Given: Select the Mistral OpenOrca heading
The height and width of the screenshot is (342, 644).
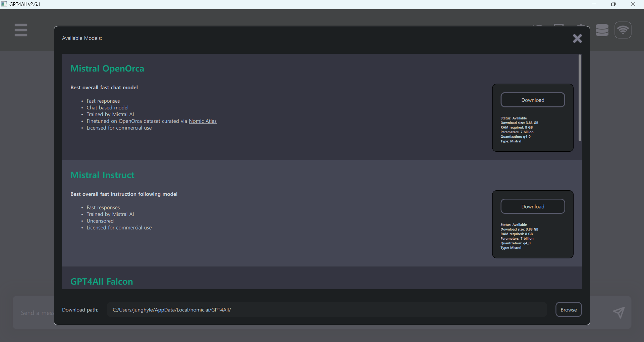Looking at the screenshot, I should 107,68.
